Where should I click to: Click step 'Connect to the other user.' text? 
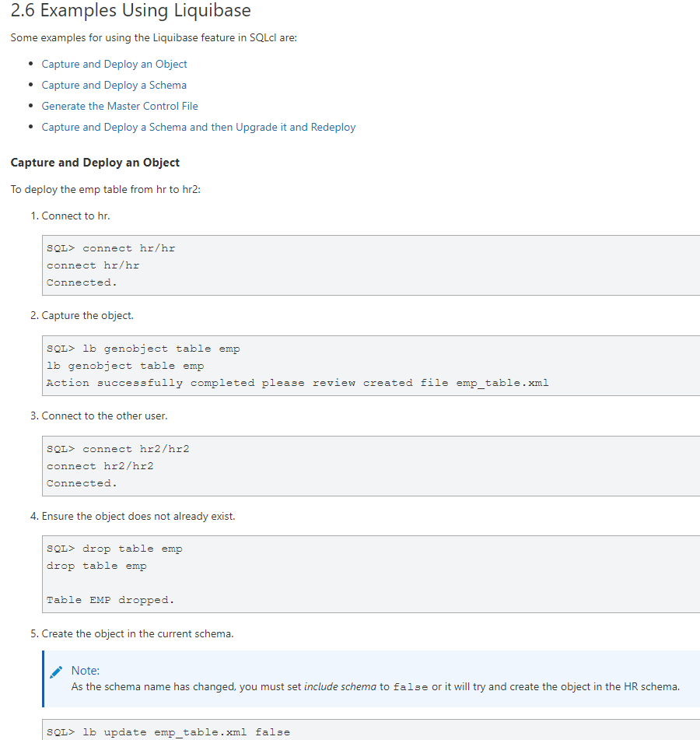105,416
